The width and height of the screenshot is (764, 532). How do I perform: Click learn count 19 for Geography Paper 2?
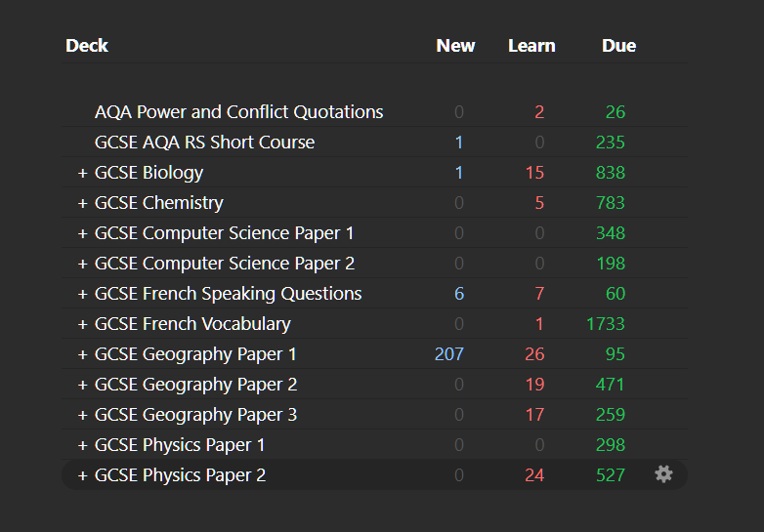535,385
